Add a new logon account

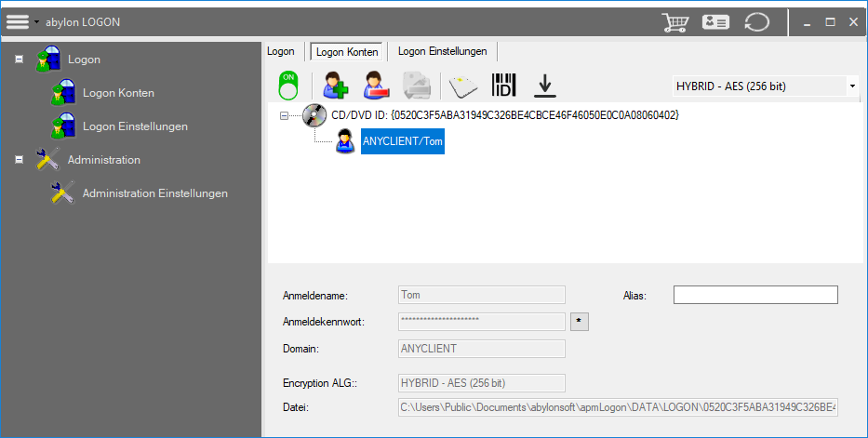[x=336, y=86]
